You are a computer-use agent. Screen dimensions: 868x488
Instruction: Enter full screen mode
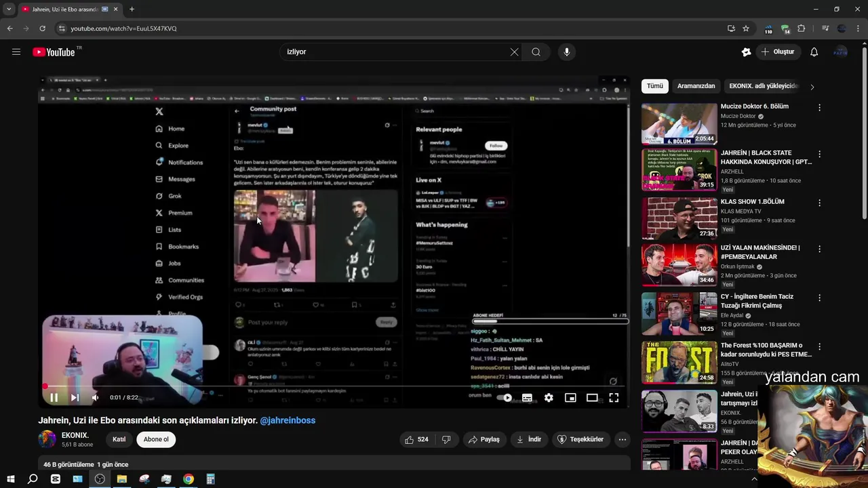tap(614, 398)
